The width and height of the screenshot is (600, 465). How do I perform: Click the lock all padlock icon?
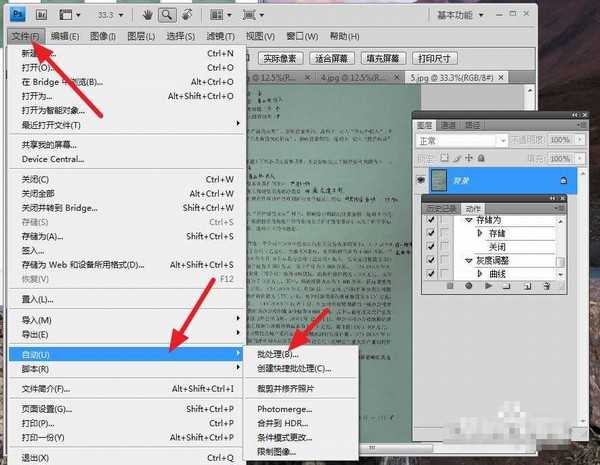coord(481,158)
